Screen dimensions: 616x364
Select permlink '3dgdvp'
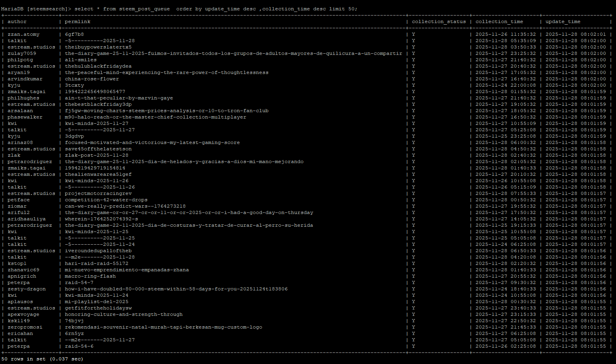(74, 136)
